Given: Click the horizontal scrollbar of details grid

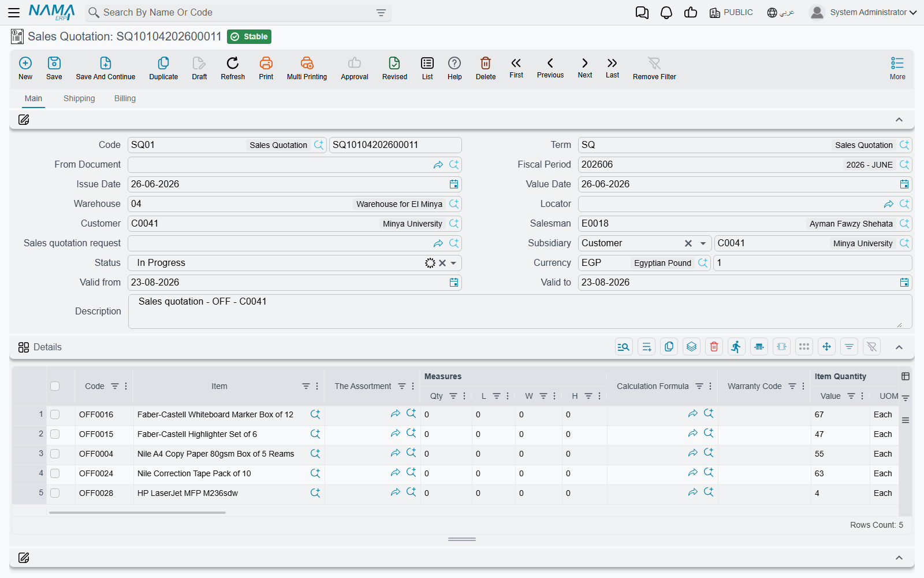Looking at the screenshot, I should point(137,512).
